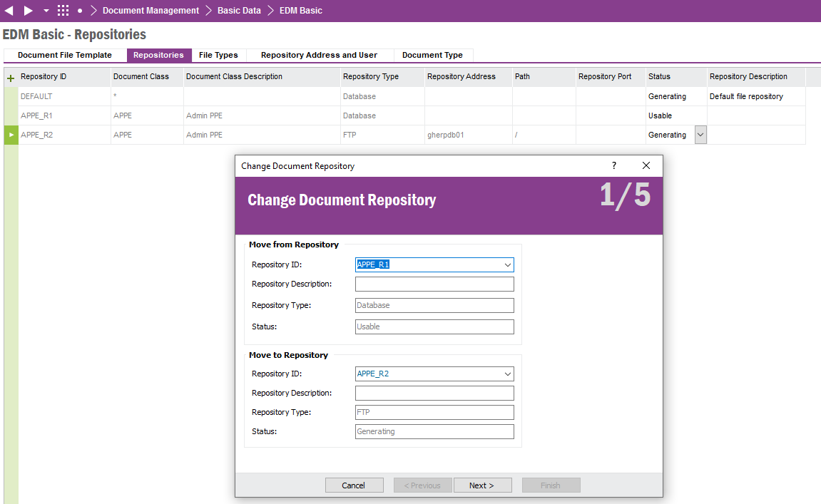Sort by Repository ID column header
821x504 pixels.
click(64, 76)
